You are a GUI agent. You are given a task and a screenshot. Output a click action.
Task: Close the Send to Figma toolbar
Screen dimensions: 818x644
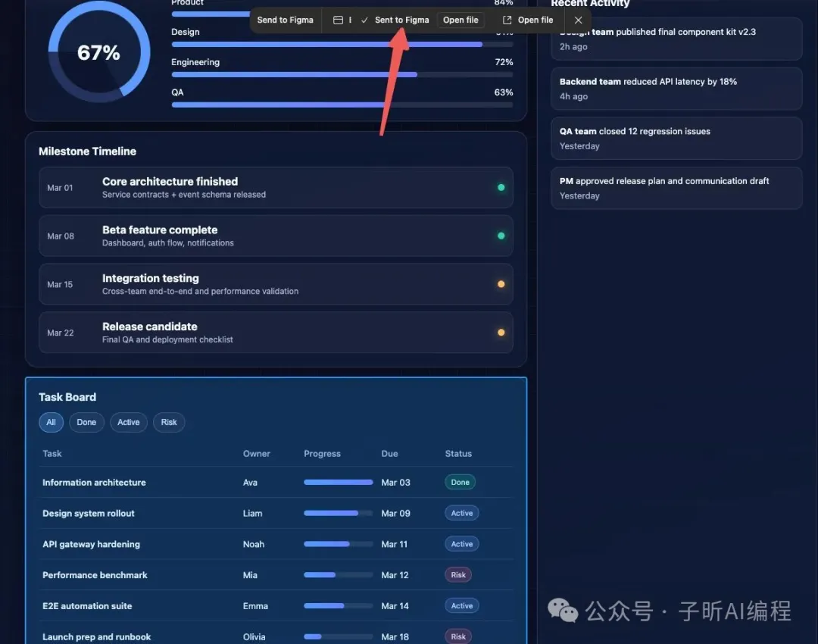coord(578,20)
